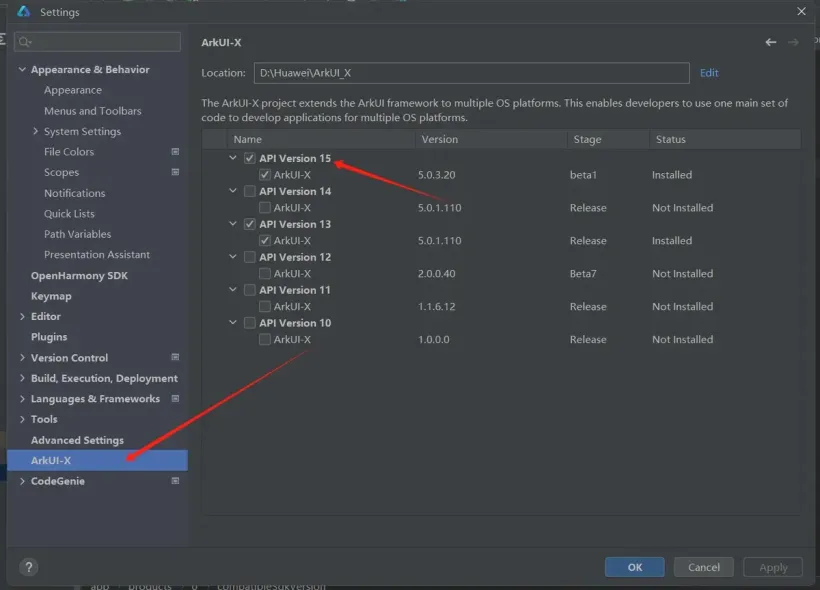Select File Colors in the sidebar

tap(69, 152)
